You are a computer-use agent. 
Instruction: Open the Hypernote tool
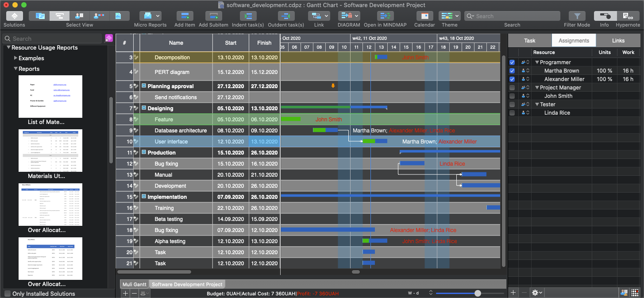628,16
